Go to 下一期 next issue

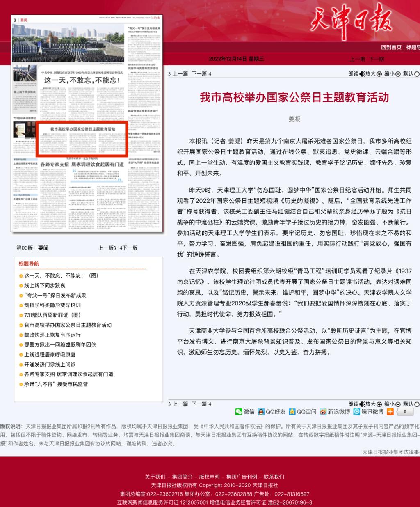point(376,59)
